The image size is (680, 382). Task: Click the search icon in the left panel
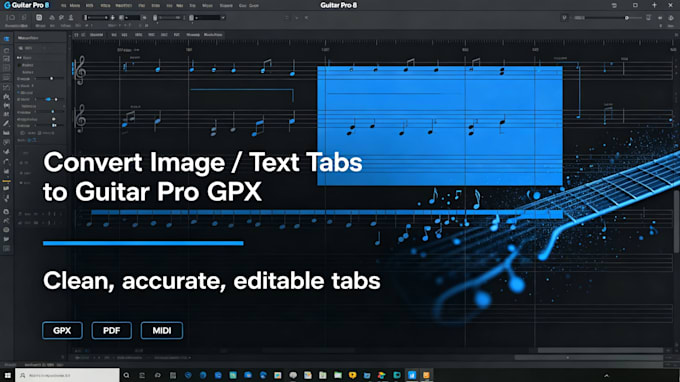20,48
